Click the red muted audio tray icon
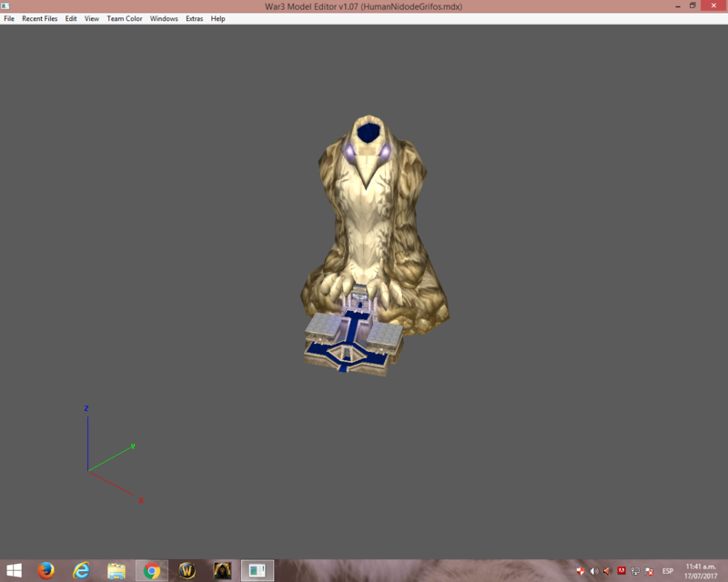Image resolution: width=728 pixels, height=582 pixels. (x=607, y=571)
